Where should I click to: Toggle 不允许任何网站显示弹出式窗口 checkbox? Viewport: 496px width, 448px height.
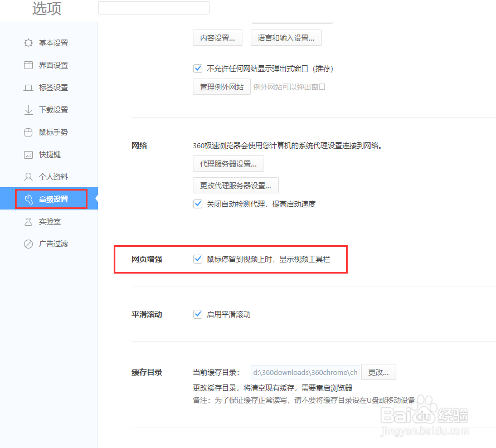[x=198, y=69]
